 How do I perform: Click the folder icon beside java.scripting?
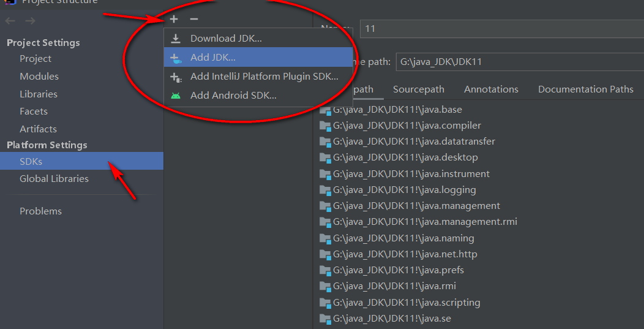325,303
